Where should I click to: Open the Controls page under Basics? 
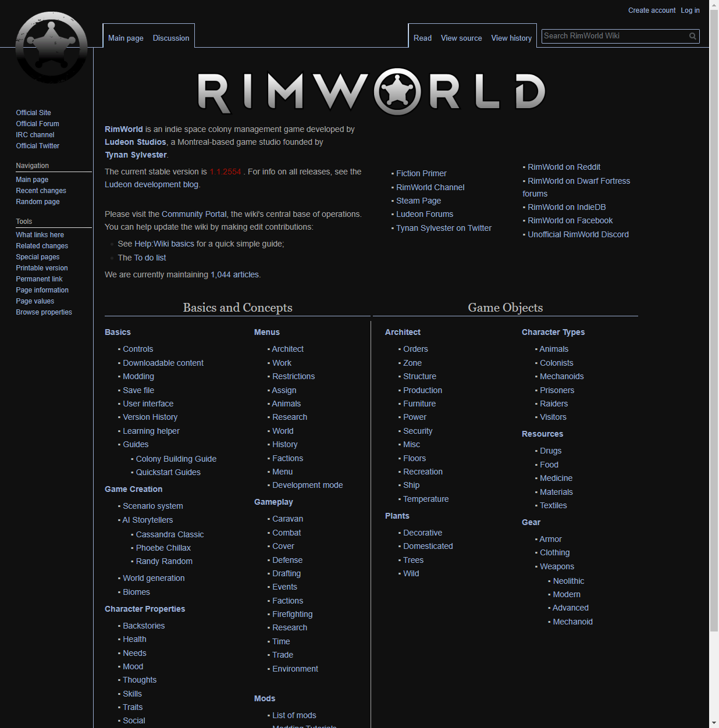138,349
